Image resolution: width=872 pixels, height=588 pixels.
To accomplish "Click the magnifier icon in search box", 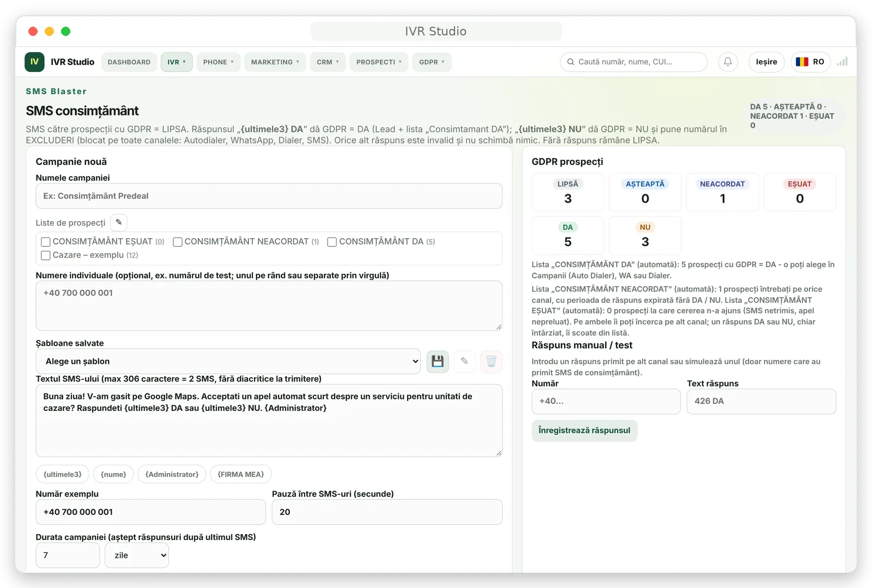I will (x=571, y=62).
